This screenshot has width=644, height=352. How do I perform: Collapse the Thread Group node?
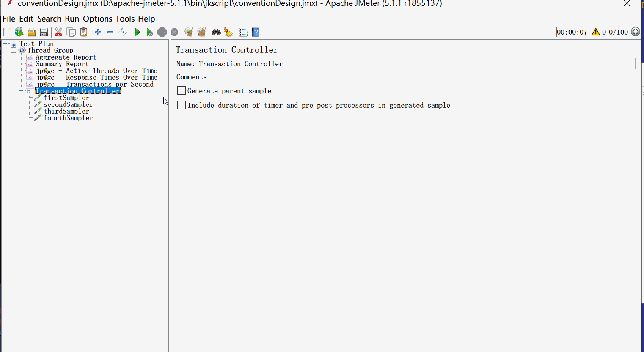coord(13,50)
